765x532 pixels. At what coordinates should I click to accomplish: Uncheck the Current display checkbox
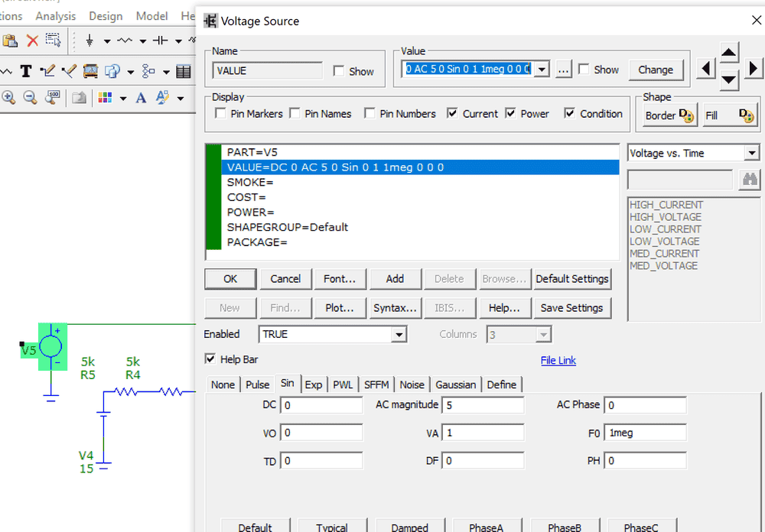pyautogui.click(x=454, y=114)
